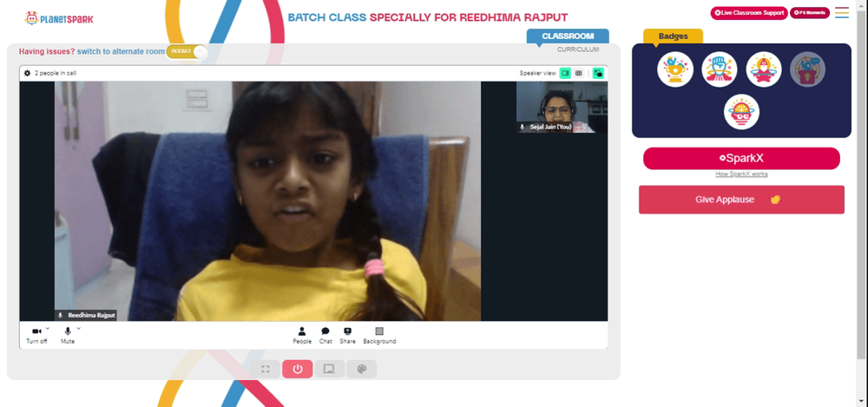Award the greyed-out podium speaker badge
Image resolution: width=868 pixels, height=407 pixels.
click(807, 69)
